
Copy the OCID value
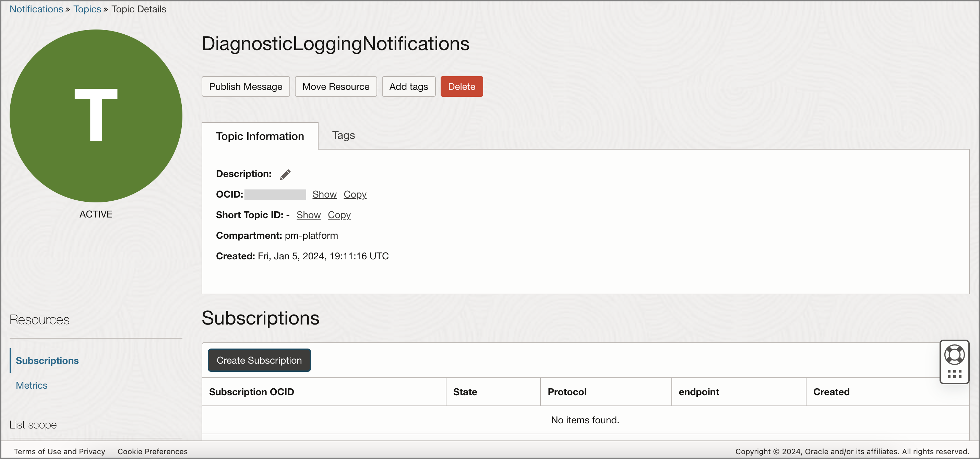355,194
